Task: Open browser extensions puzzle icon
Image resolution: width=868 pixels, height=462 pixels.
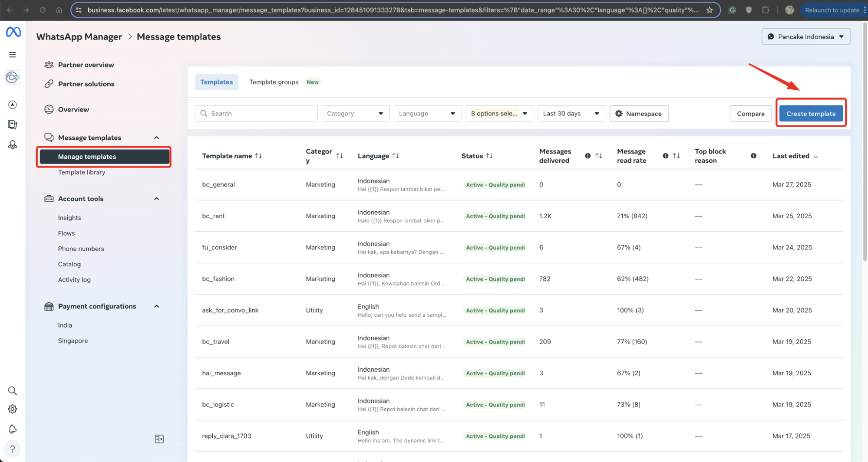Action: coord(766,10)
